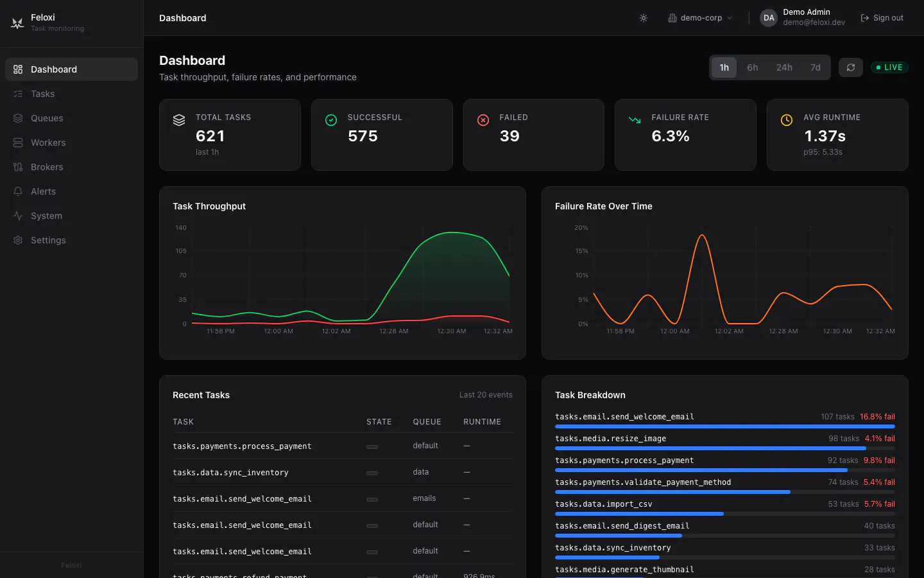This screenshot has width=924, height=578.
Task: Click the Successful checkmark icon
Action: (331, 120)
